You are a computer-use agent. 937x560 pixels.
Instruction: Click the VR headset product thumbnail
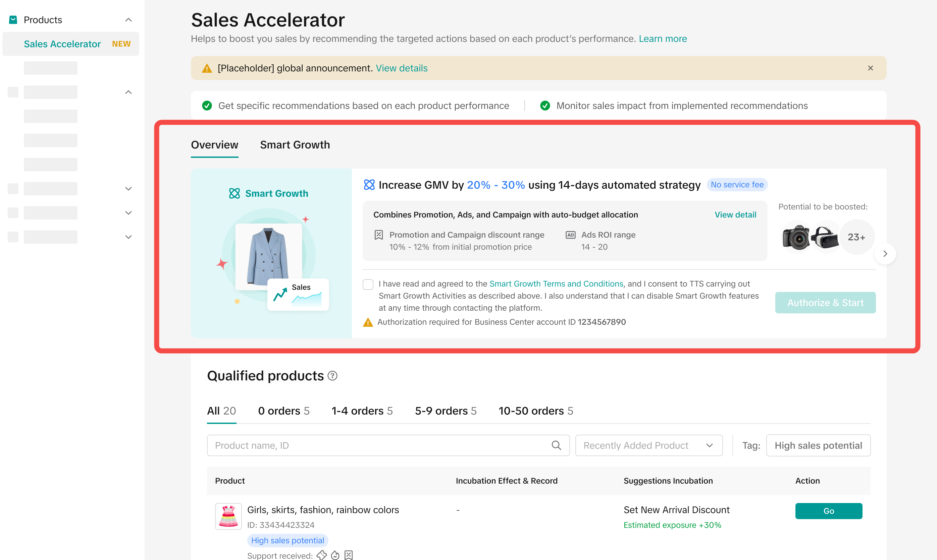pos(825,237)
